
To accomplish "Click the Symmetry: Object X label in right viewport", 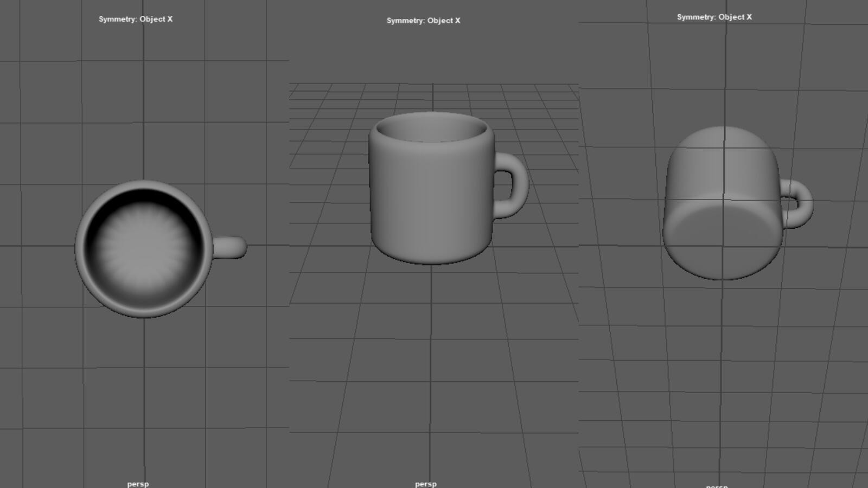I will click(x=714, y=17).
